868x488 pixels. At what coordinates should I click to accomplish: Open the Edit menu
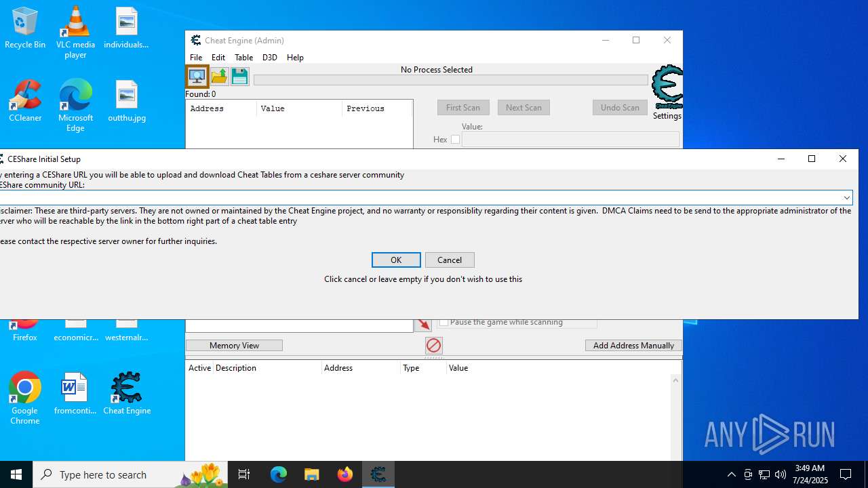[x=218, y=58]
